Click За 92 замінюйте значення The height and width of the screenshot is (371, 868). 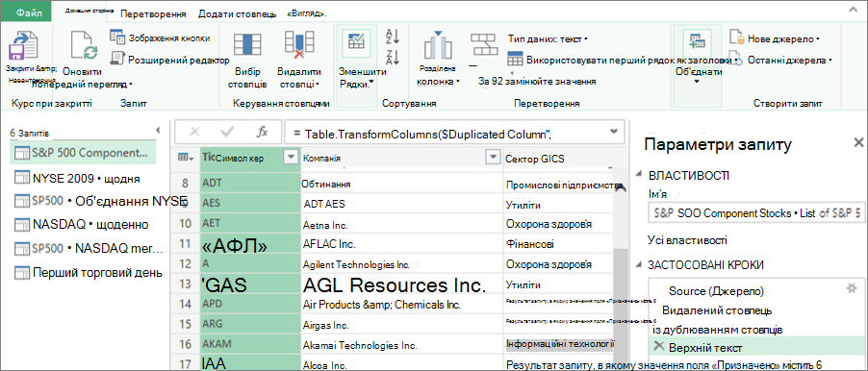(x=537, y=81)
